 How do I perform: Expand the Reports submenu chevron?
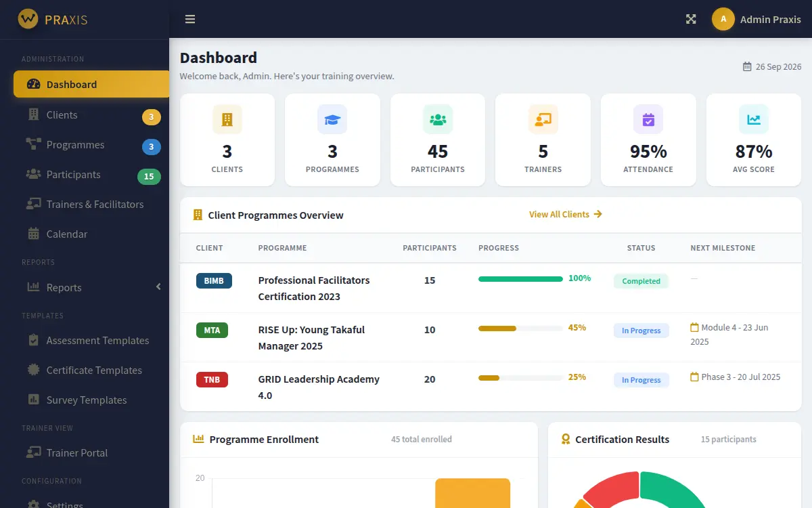(x=158, y=287)
